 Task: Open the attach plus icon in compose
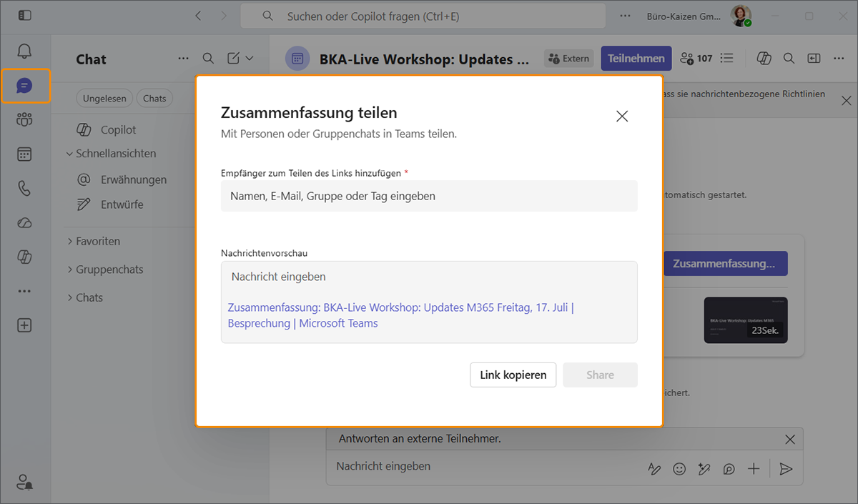tap(754, 469)
